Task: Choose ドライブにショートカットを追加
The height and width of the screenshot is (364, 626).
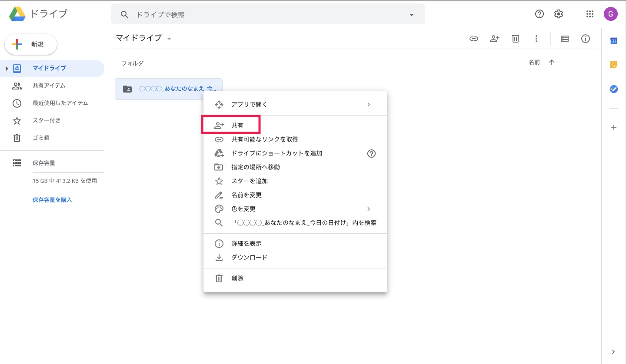Action: click(x=295, y=153)
